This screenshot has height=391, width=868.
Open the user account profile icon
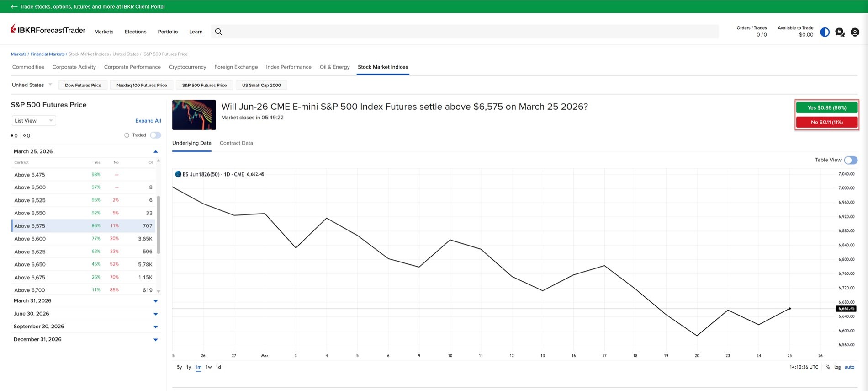click(x=855, y=32)
